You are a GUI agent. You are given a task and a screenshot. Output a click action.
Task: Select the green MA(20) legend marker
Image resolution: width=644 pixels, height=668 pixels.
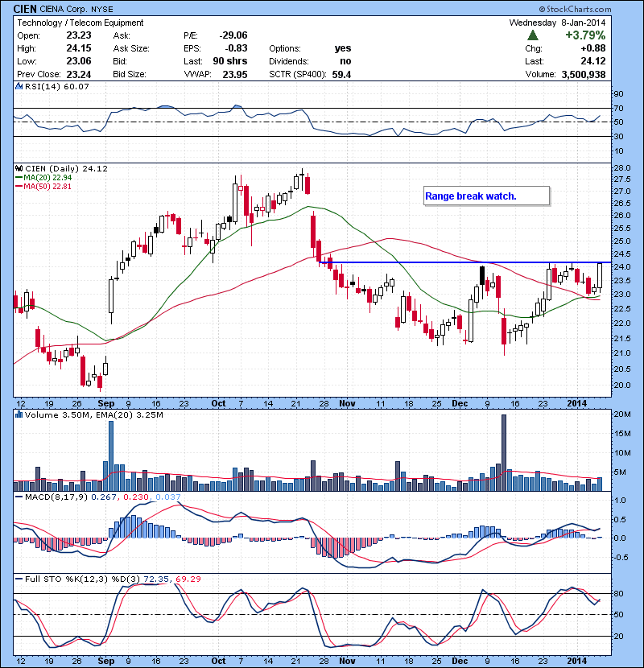point(19,178)
